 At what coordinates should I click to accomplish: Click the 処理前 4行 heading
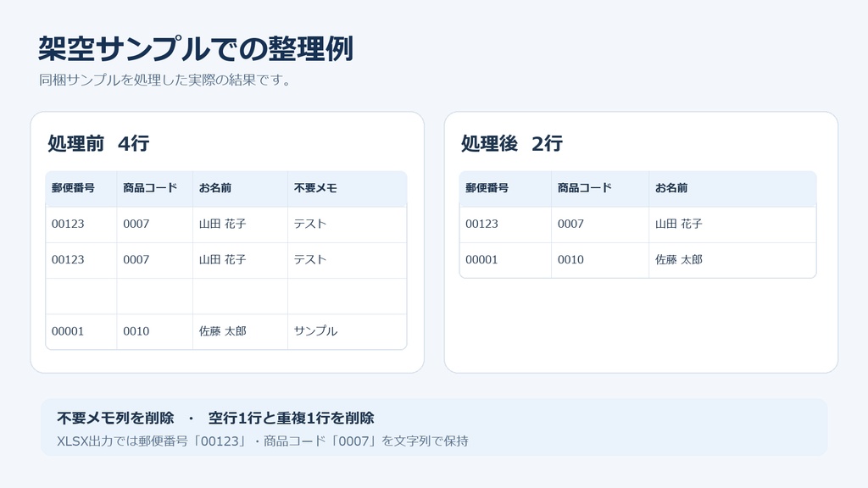(98, 143)
